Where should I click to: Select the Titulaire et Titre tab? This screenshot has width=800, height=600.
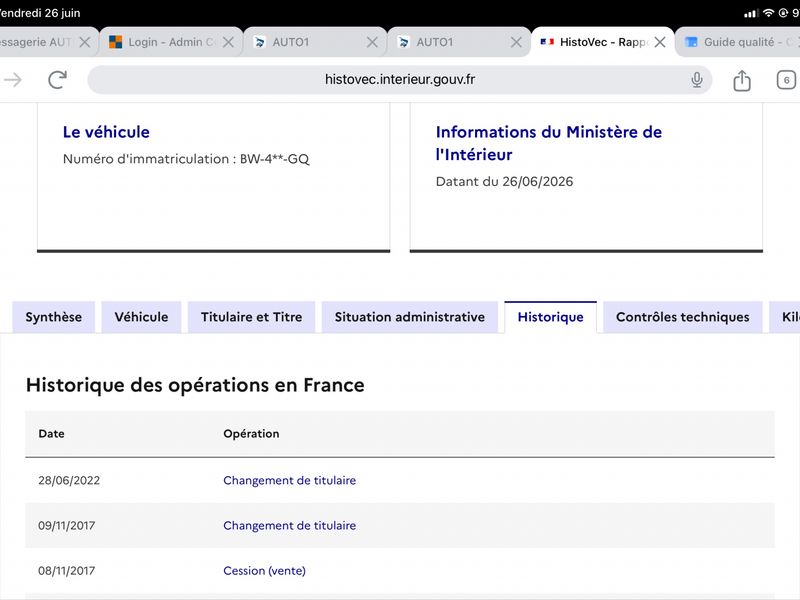(252, 317)
